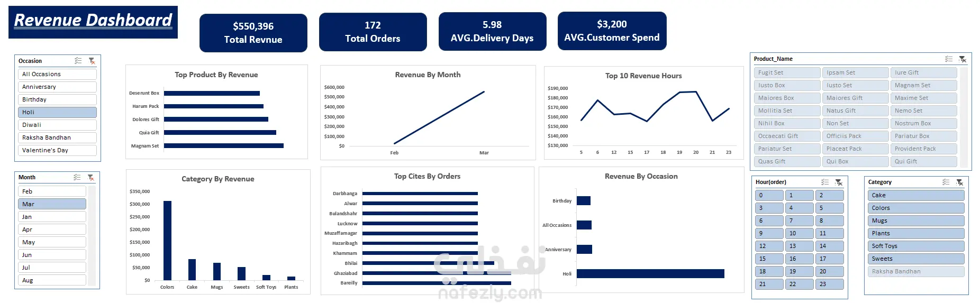Select Ipsam Set product
980x303 pixels.
[855, 72]
